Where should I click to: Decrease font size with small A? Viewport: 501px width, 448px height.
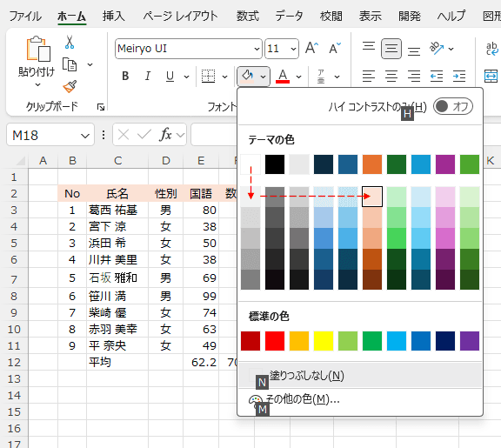click(x=335, y=49)
